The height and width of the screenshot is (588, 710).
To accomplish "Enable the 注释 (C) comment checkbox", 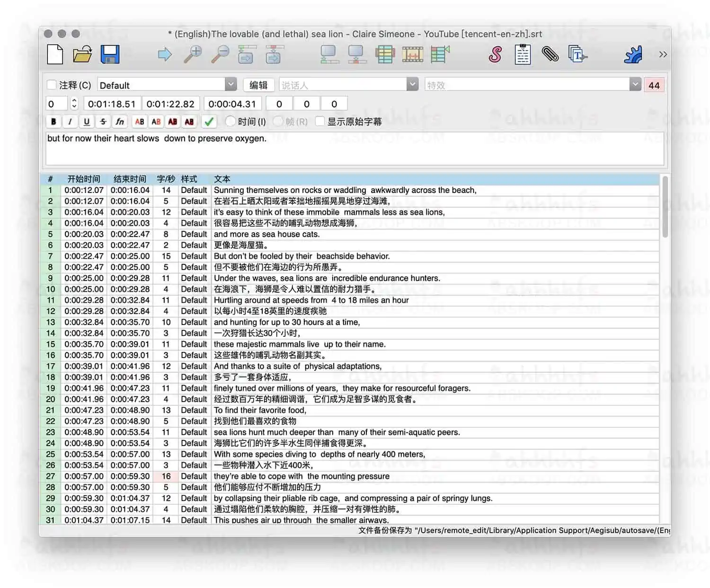I will [52, 85].
